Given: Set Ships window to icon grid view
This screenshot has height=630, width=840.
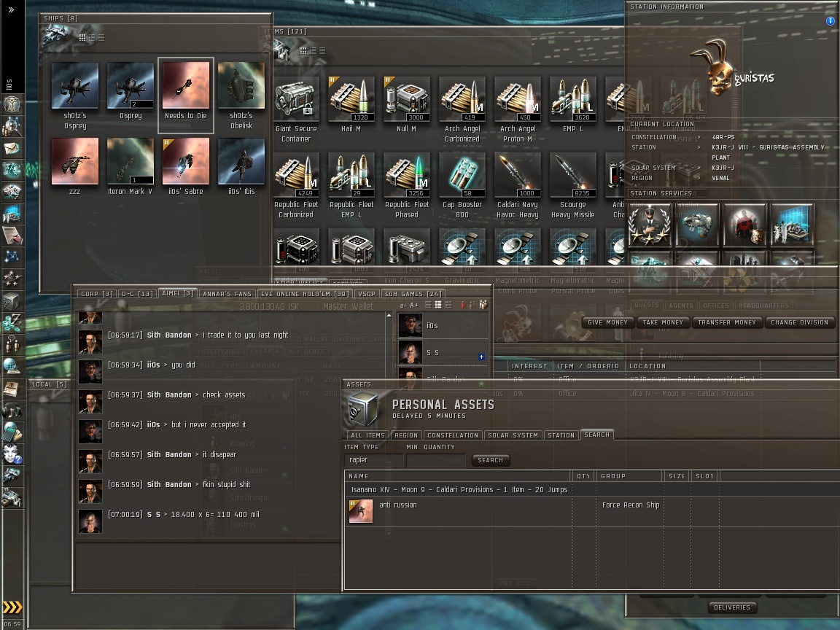Looking at the screenshot, I should point(82,37).
